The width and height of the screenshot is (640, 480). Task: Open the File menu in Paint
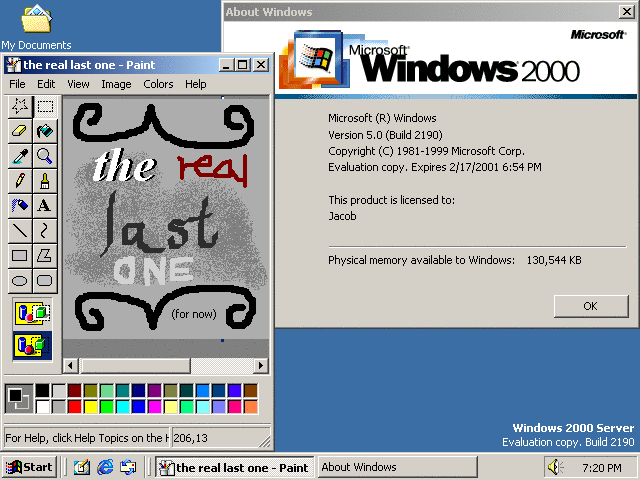(17, 84)
